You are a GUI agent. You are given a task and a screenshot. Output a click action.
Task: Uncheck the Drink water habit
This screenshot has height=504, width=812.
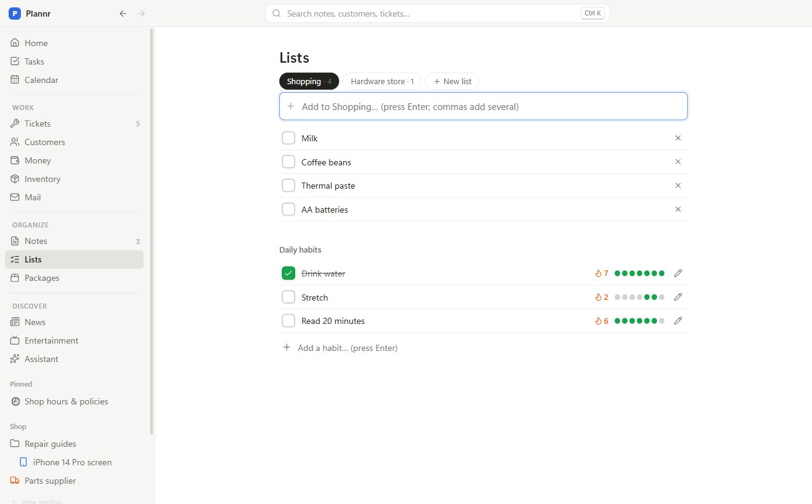pyautogui.click(x=289, y=274)
